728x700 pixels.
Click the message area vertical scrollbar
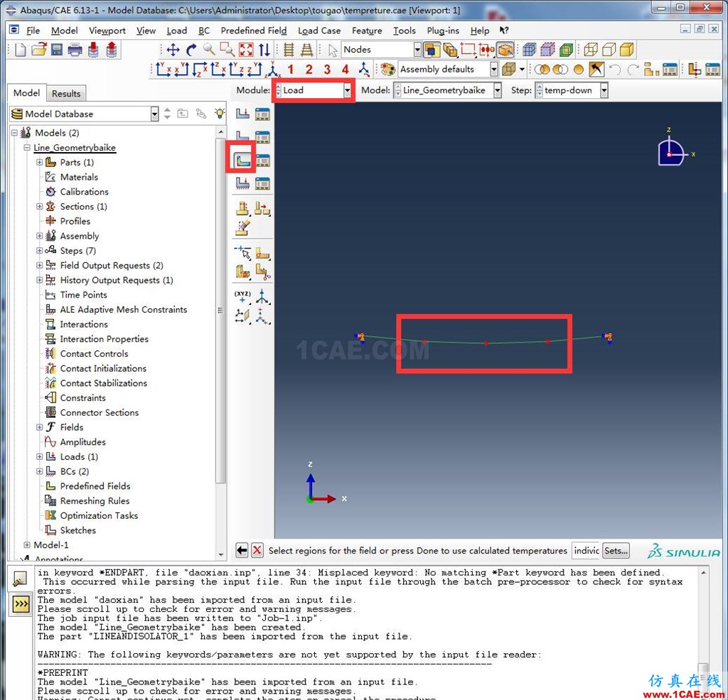703,632
